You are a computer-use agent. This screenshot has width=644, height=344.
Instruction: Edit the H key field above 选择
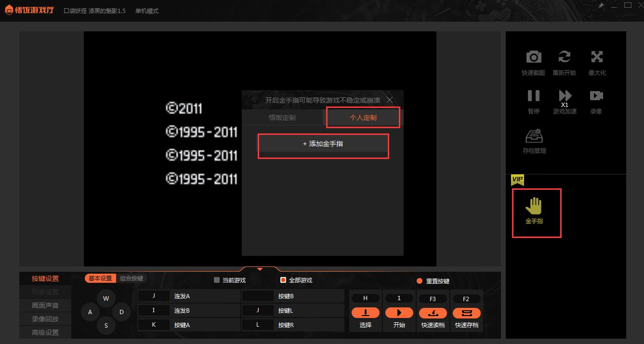pyautogui.click(x=366, y=299)
